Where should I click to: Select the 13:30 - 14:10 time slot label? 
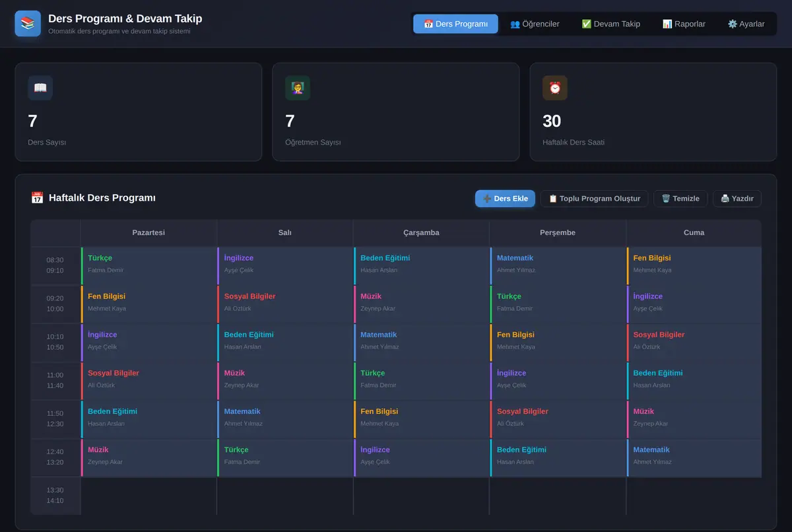coord(55,496)
